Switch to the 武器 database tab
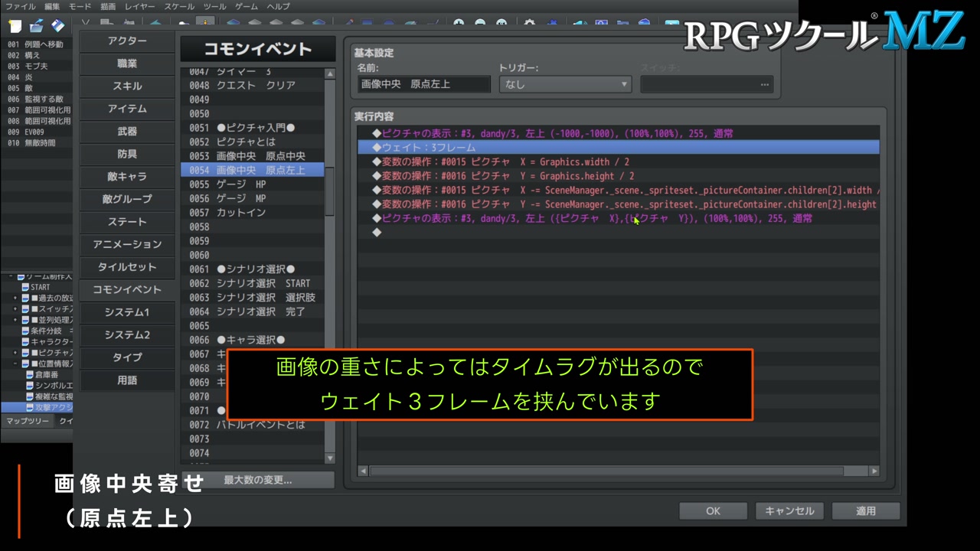The width and height of the screenshot is (980, 551). click(x=127, y=132)
